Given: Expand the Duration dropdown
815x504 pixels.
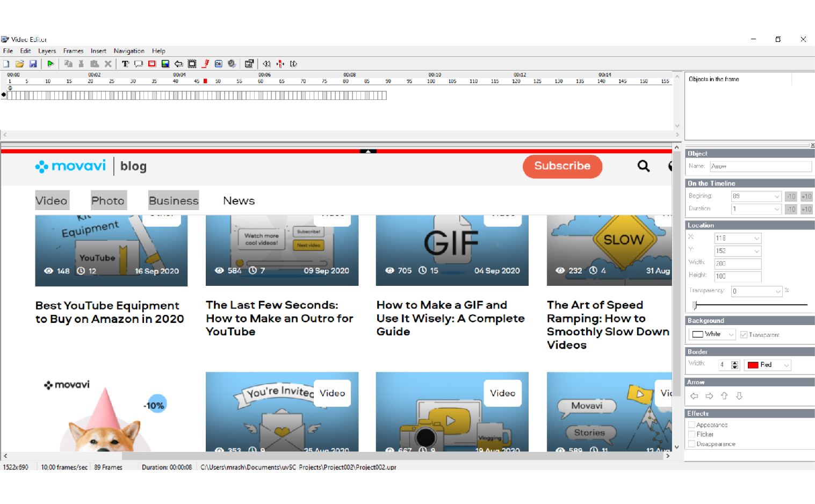Looking at the screenshot, I should click(x=777, y=209).
